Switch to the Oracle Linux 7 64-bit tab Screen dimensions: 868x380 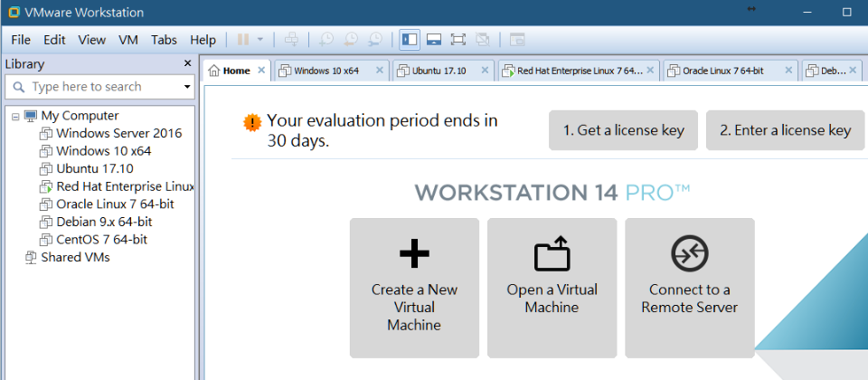coord(723,71)
